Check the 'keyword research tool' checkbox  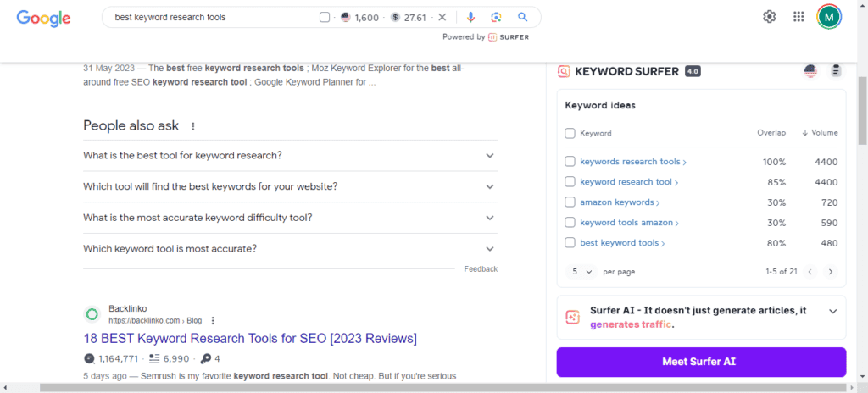tap(570, 181)
